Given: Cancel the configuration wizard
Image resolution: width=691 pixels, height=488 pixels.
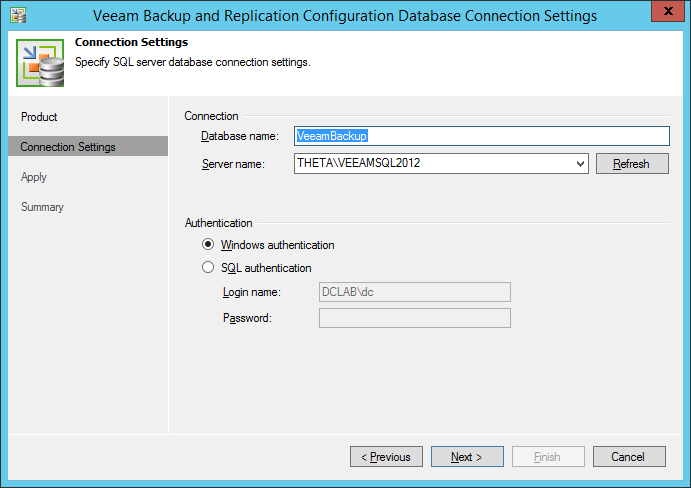Looking at the screenshot, I should [629, 457].
